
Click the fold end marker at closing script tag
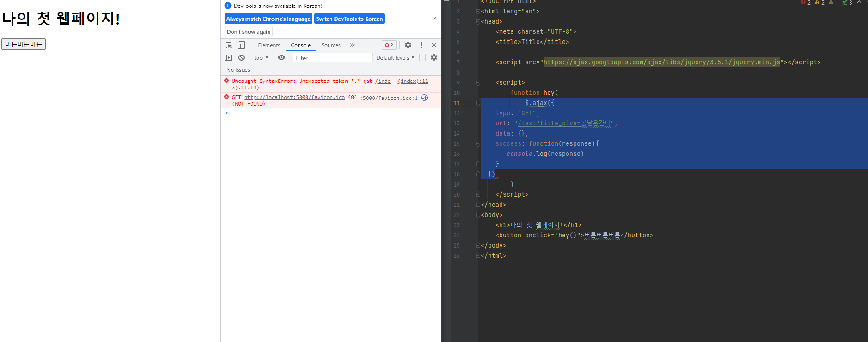pyautogui.click(x=478, y=194)
